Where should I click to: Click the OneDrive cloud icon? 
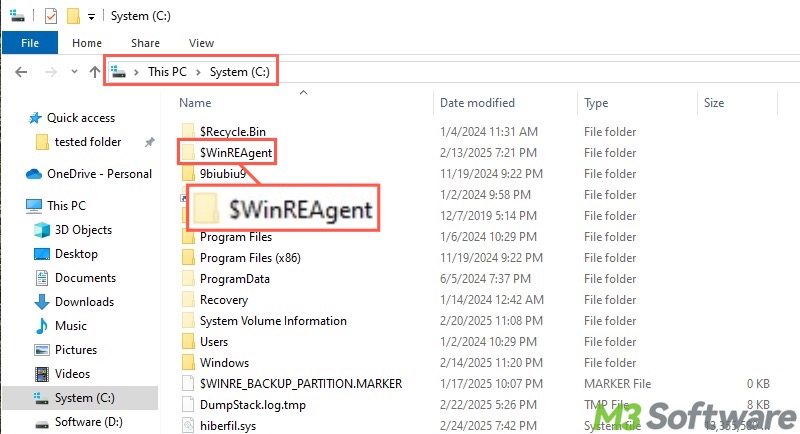tap(34, 174)
